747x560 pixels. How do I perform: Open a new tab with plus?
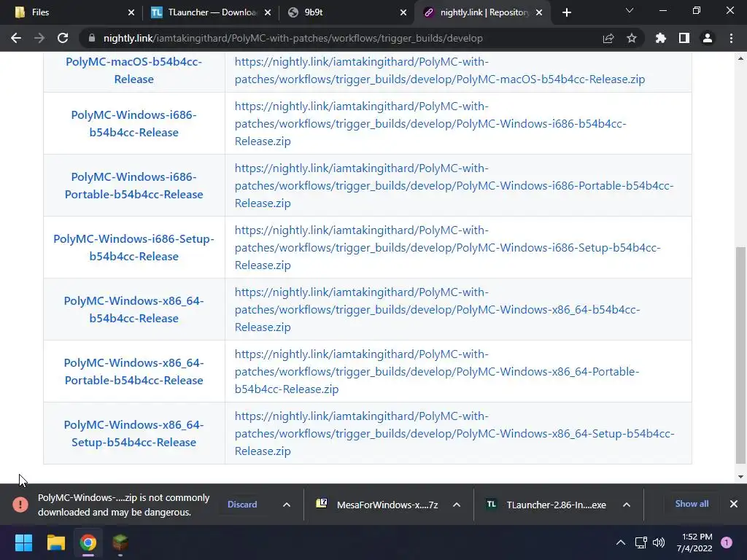tap(566, 12)
